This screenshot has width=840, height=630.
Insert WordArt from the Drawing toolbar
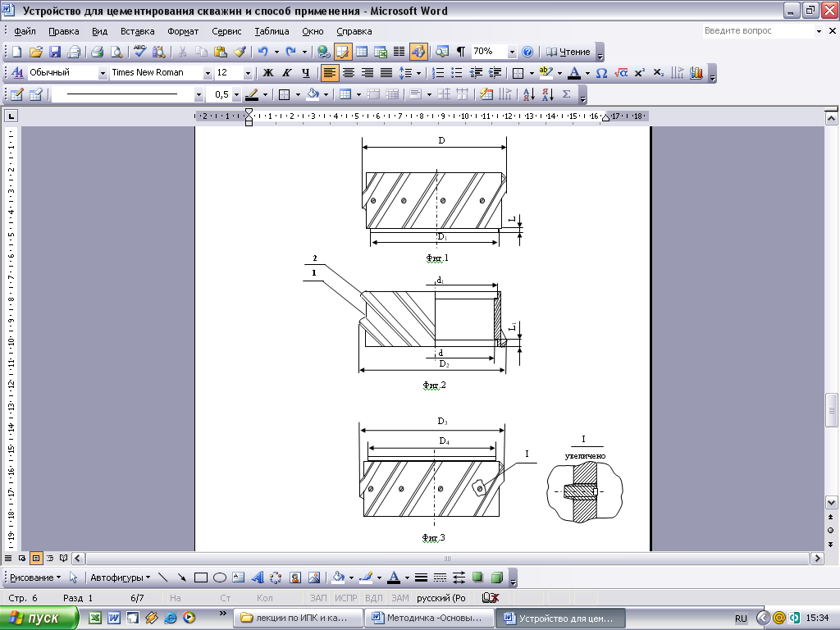[x=257, y=577]
